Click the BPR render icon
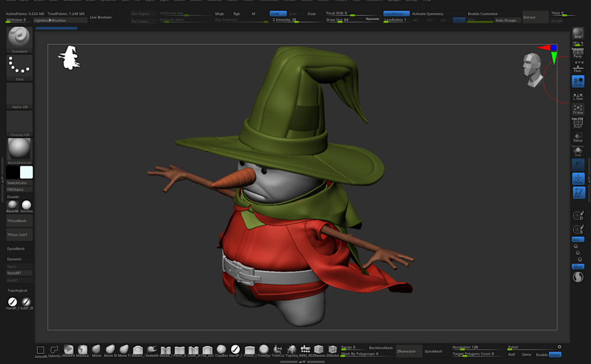 coord(578,33)
